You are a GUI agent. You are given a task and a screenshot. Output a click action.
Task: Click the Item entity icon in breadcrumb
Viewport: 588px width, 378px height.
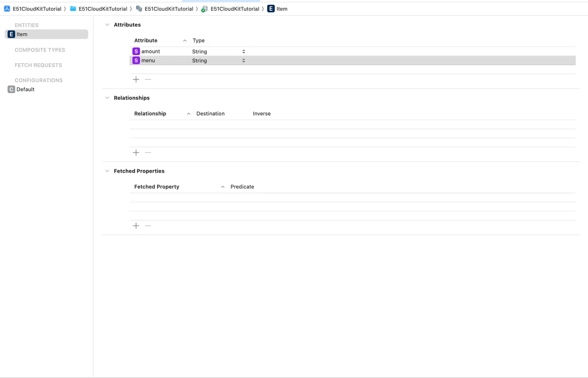click(271, 9)
